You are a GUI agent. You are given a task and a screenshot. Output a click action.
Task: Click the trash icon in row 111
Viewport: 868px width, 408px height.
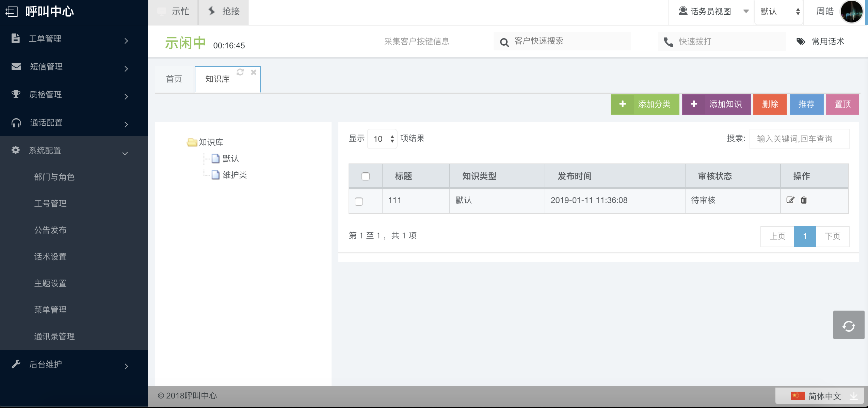pos(804,200)
